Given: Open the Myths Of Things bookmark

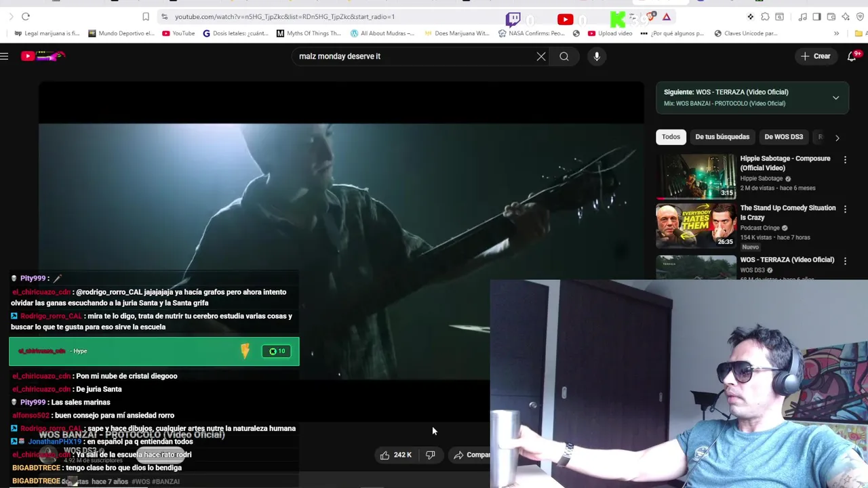Looking at the screenshot, I should 309,33.
